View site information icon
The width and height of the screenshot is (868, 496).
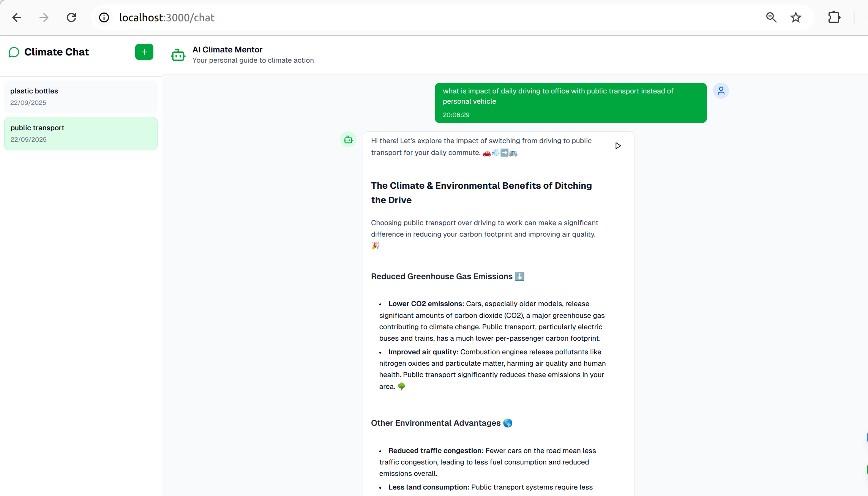click(x=104, y=17)
